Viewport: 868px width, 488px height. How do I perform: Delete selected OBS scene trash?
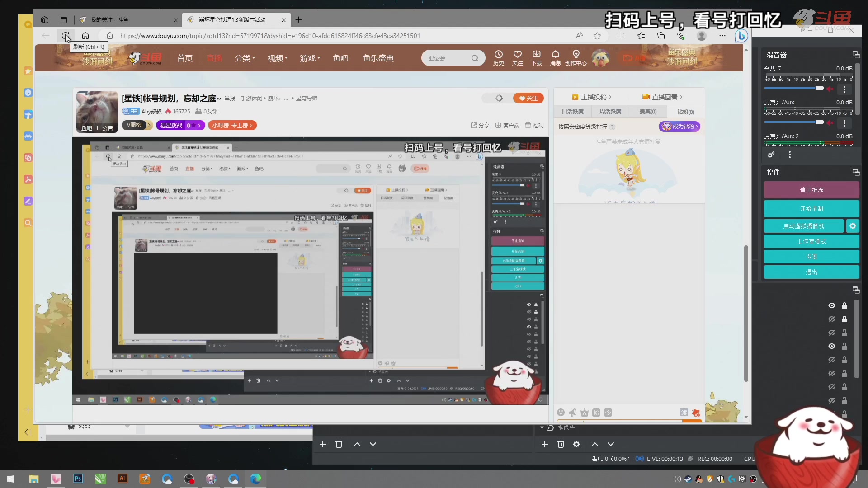click(339, 444)
